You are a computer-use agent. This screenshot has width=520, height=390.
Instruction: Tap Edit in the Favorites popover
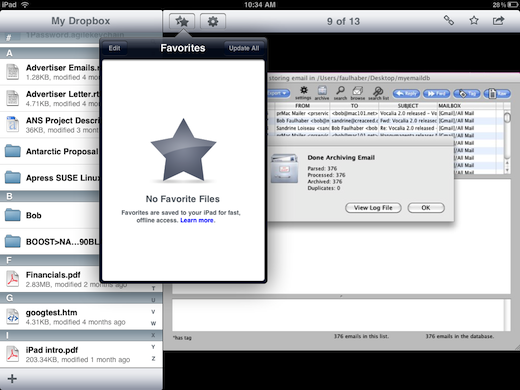114,48
